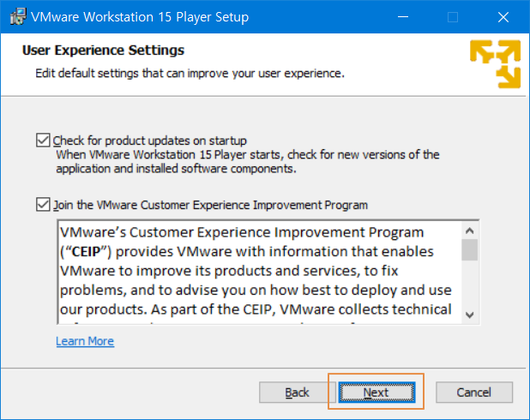Click the 'User Experience Settings' heading
530x420 pixels.
(x=103, y=51)
